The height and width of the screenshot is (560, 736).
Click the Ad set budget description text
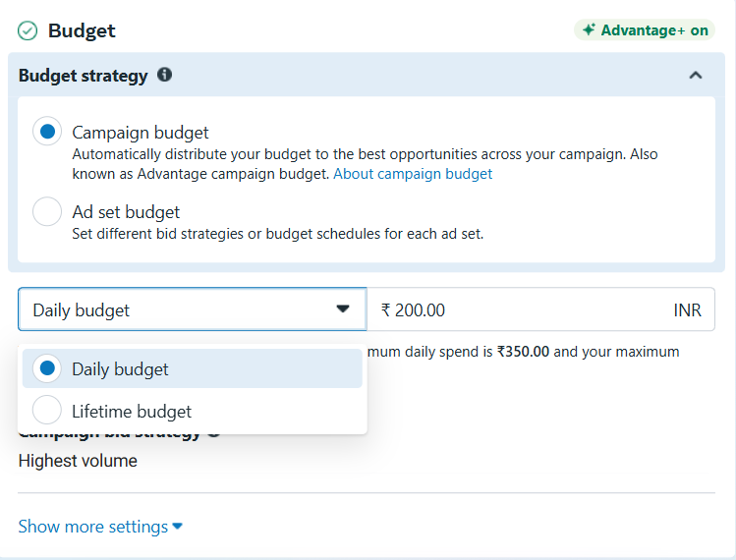[277, 234]
